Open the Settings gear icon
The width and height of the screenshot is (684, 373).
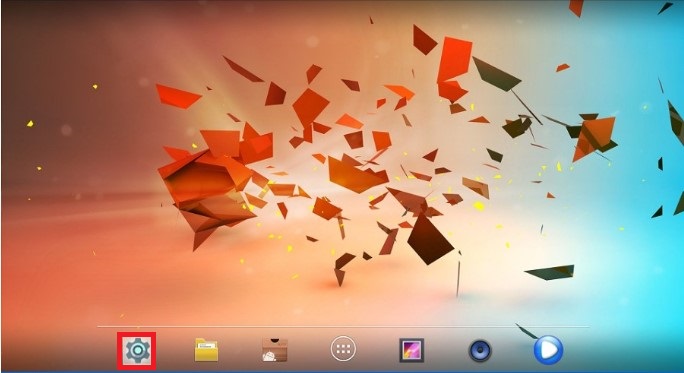point(137,350)
